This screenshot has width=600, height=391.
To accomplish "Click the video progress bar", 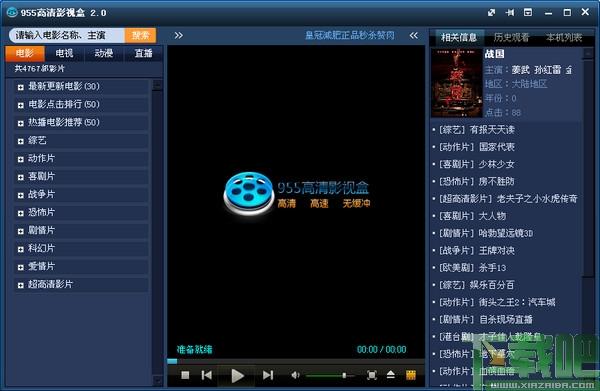I will tap(296, 361).
